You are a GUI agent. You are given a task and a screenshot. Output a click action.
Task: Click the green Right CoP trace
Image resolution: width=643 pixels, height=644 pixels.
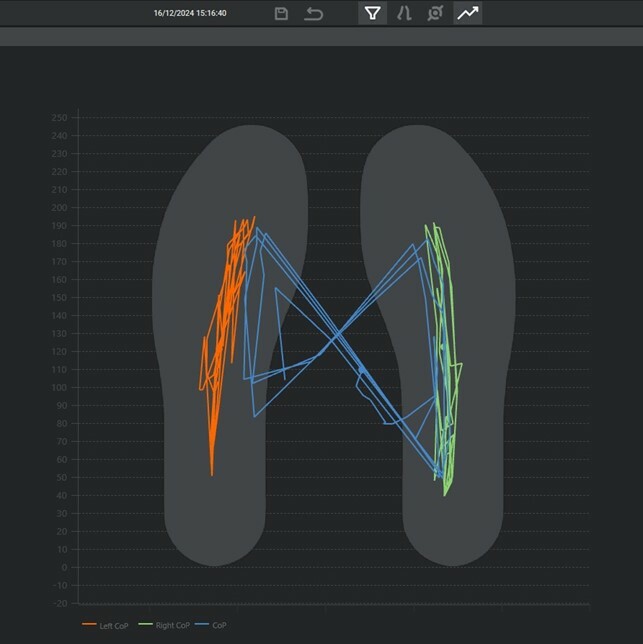click(441, 300)
